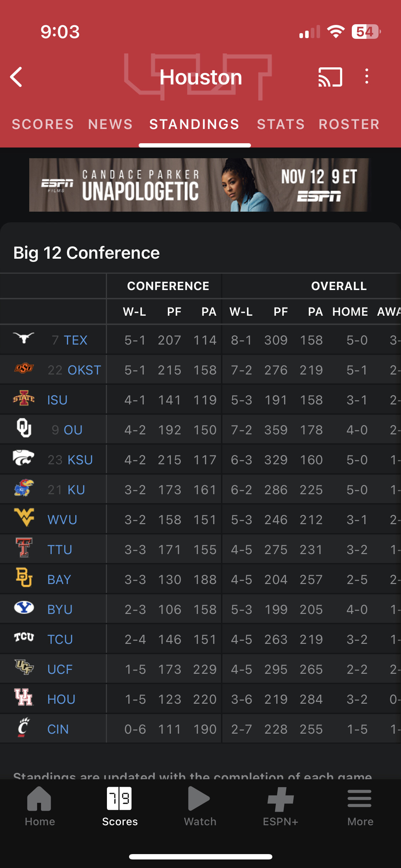
Task: Tap the Watch play icon
Action: click(x=199, y=798)
